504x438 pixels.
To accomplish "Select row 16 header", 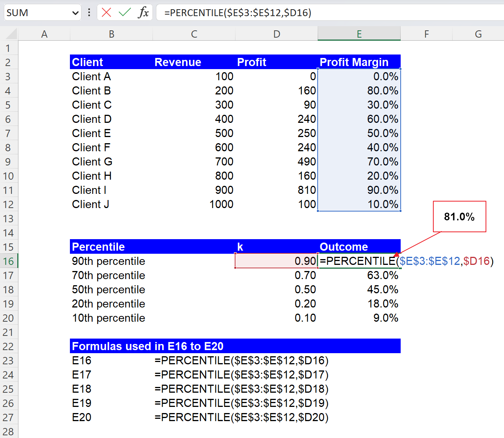I will tap(8, 261).
